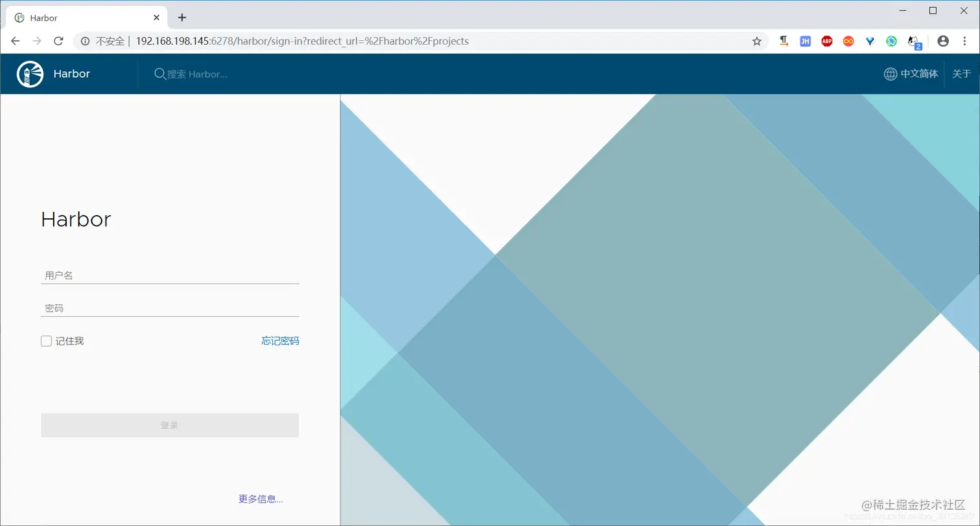Viewport: 980px width, 526px height.
Task: Focus the 用户名 username field
Action: coord(170,275)
